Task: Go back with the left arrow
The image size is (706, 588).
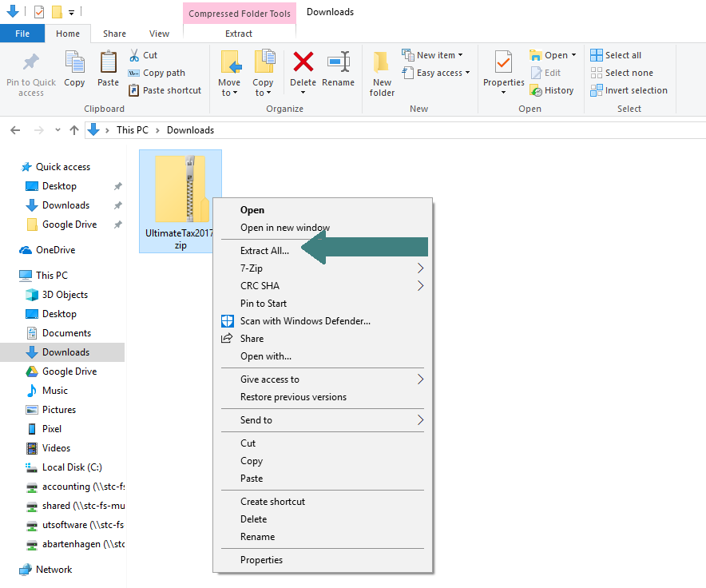Action: coord(15,130)
